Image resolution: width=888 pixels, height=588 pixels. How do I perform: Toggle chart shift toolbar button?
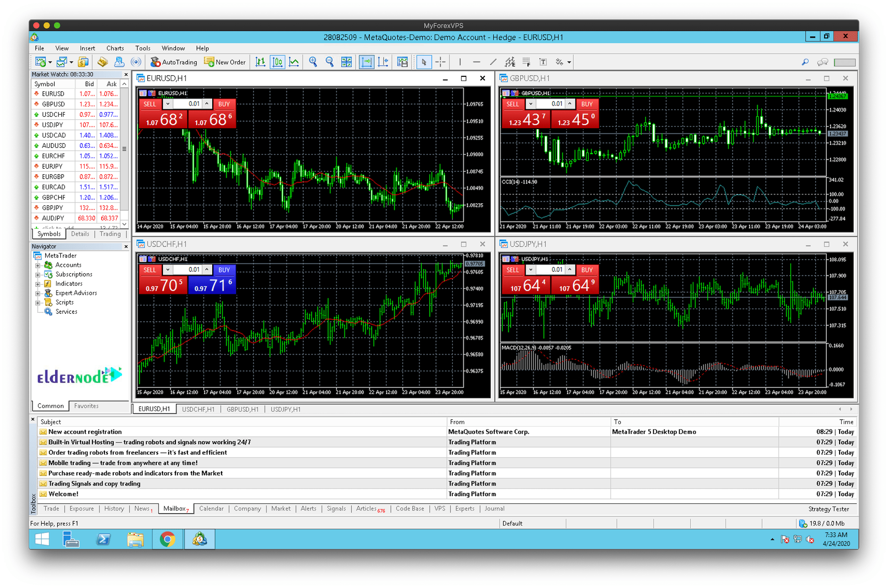[x=383, y=62]
